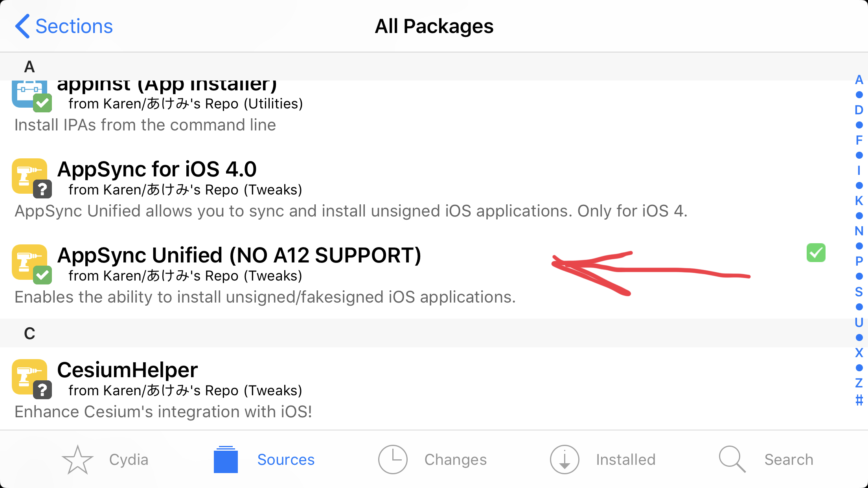The height and width of the screenshot is (488, 868).
Task: Click the green checkmark beside AppSync Unified
Action: (x=816, y=253)
